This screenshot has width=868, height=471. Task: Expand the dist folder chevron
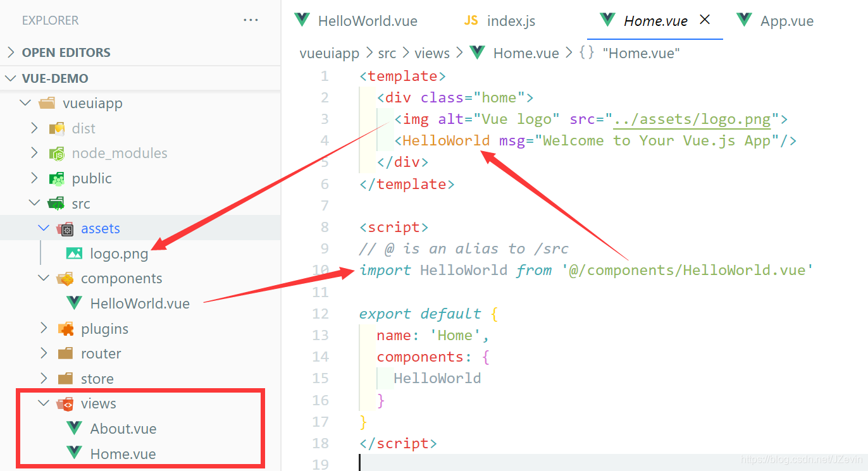coord(35,128)
